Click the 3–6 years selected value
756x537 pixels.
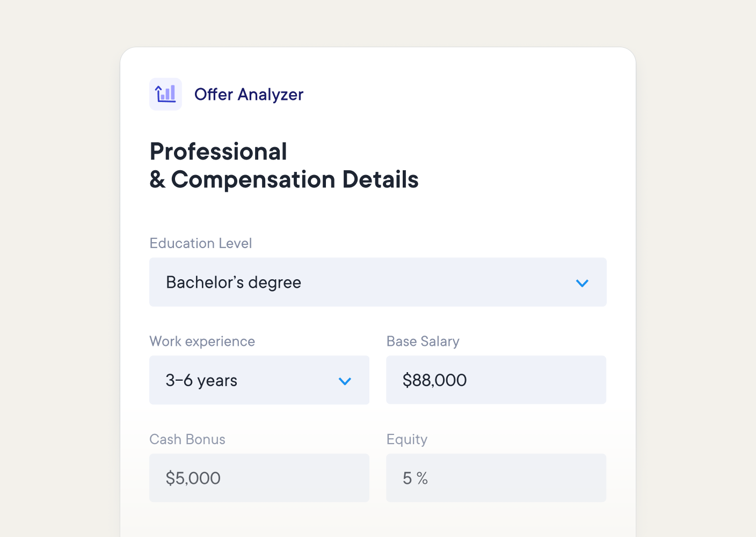click(201, 381)
